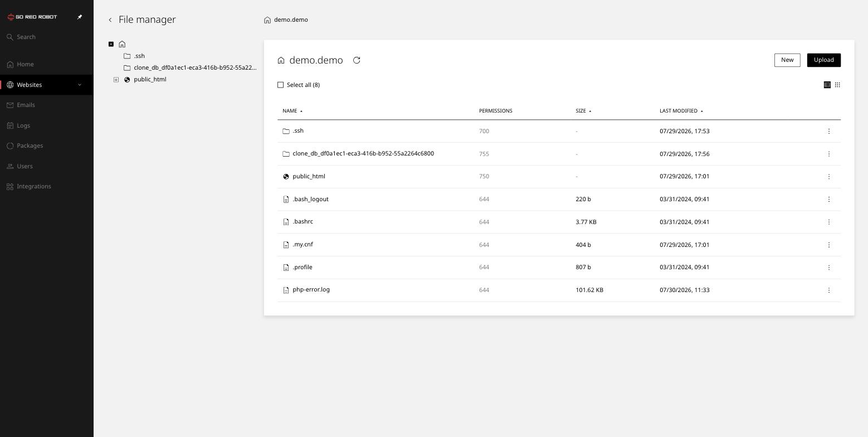868x437 pixels.
Task: Open actions menu for clone_db row
Action: [x=829, y=154]
